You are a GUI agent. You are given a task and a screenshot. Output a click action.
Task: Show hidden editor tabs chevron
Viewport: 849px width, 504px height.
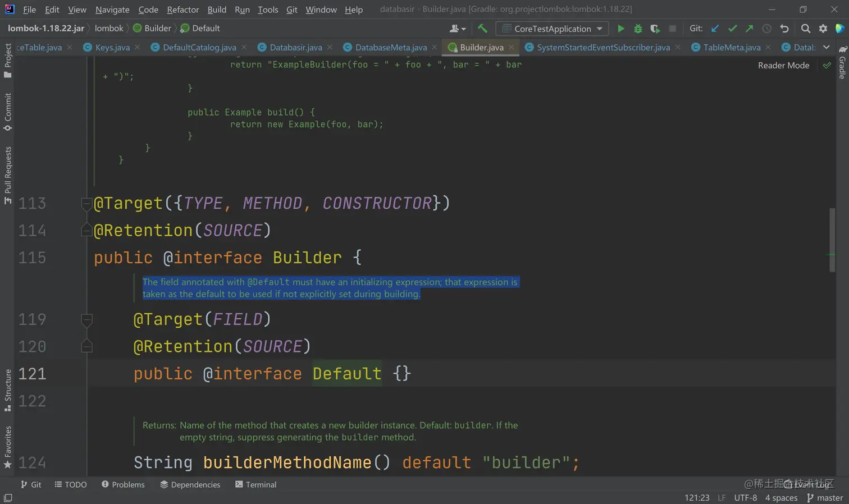click(827, 47)
